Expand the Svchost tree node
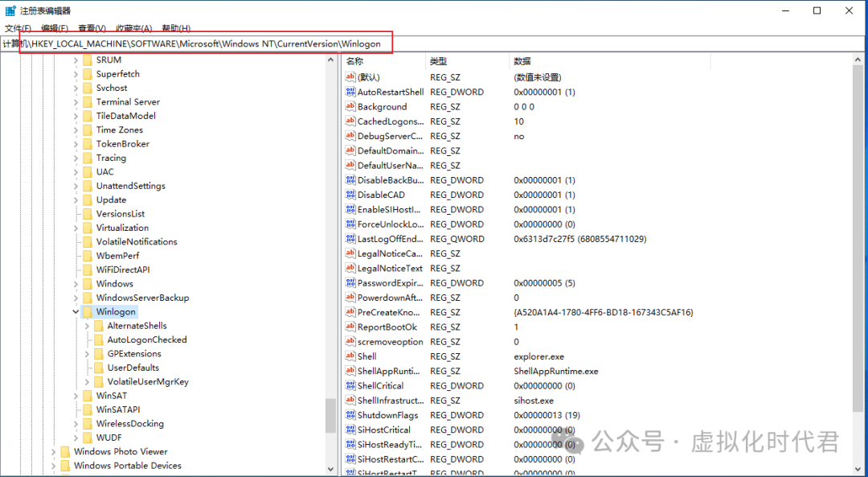Viewport: 868px width, 477px height. click(76, 88)
